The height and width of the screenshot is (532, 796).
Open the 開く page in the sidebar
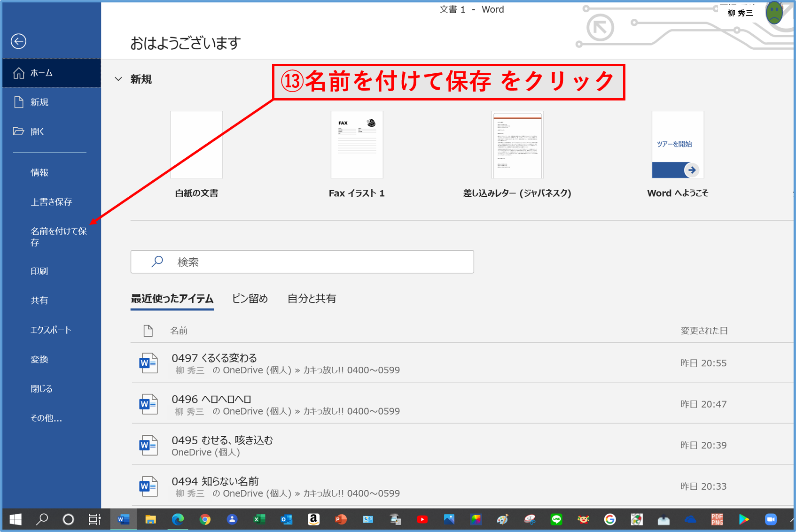(51, 131)
